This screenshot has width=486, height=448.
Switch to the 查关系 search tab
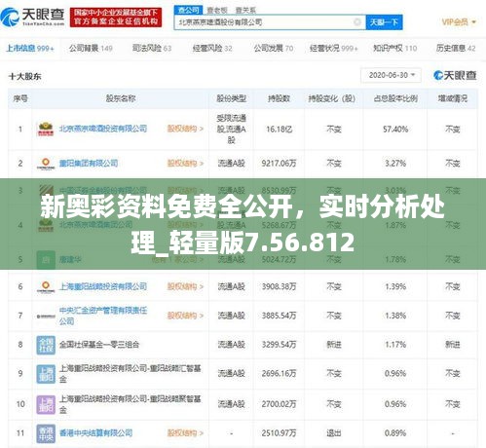pyautogui.click(x=245, y=11)
